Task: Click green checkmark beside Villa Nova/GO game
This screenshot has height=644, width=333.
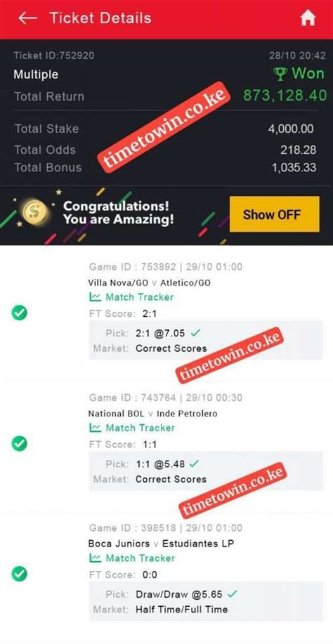Action: coord(19,313)
